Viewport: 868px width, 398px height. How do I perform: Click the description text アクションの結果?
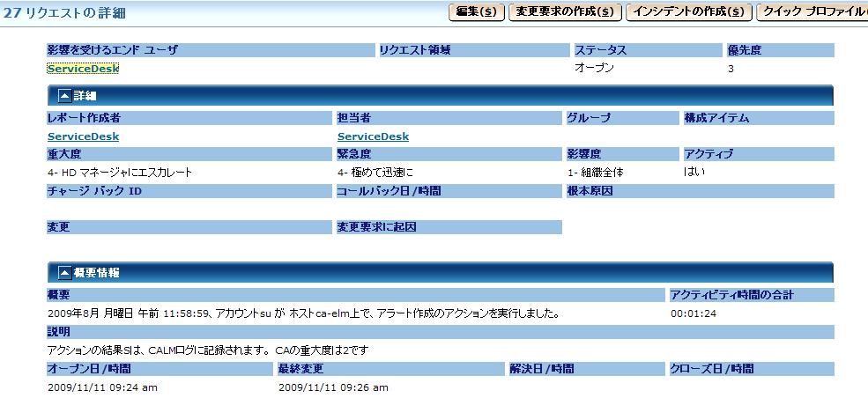coord(208,350)
